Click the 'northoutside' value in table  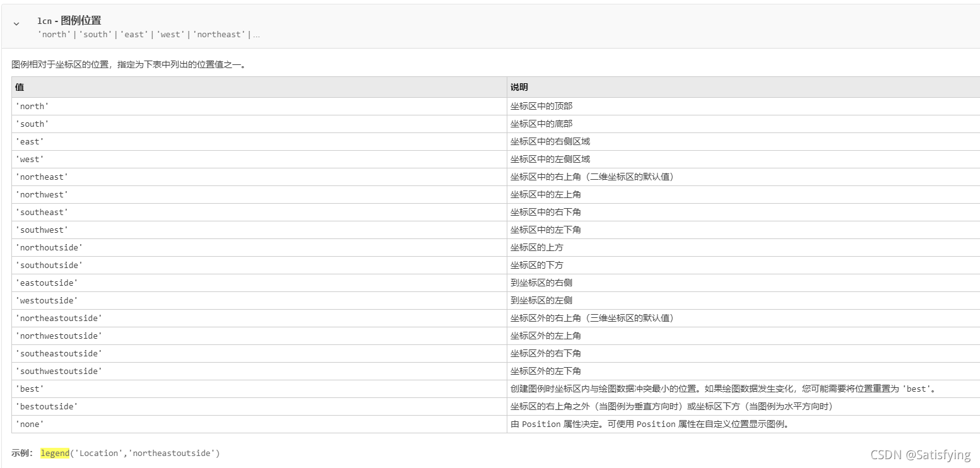click(49, 247)
